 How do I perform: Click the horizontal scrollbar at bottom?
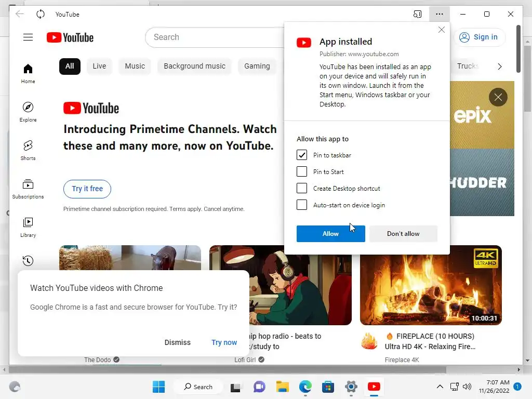228,369
